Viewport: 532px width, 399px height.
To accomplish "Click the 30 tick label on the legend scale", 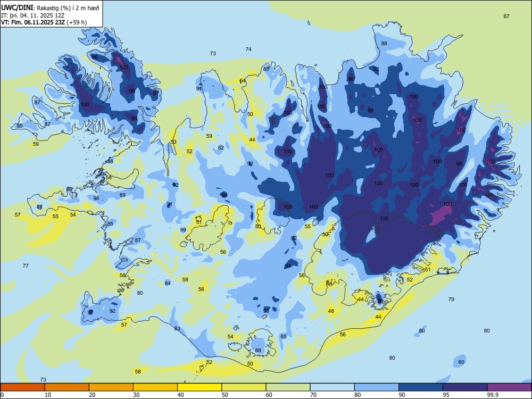I will (x=136, y=395).
